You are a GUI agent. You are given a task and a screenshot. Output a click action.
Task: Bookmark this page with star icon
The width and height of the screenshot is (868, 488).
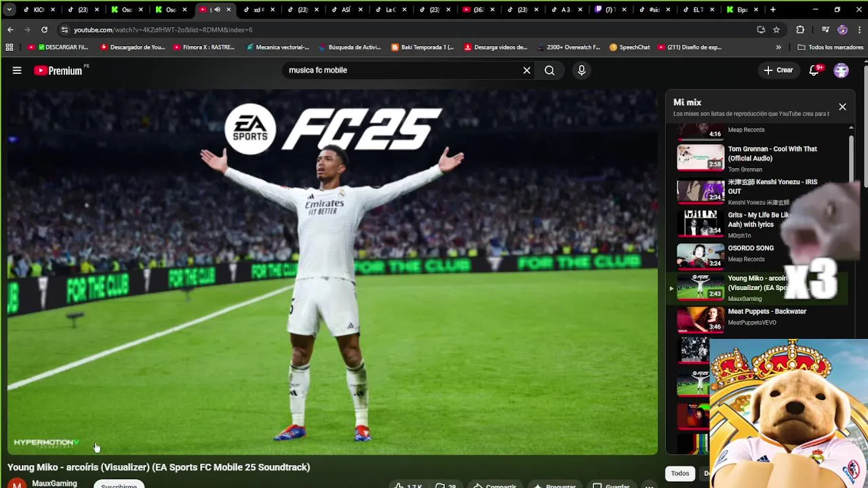click(776, 30)
